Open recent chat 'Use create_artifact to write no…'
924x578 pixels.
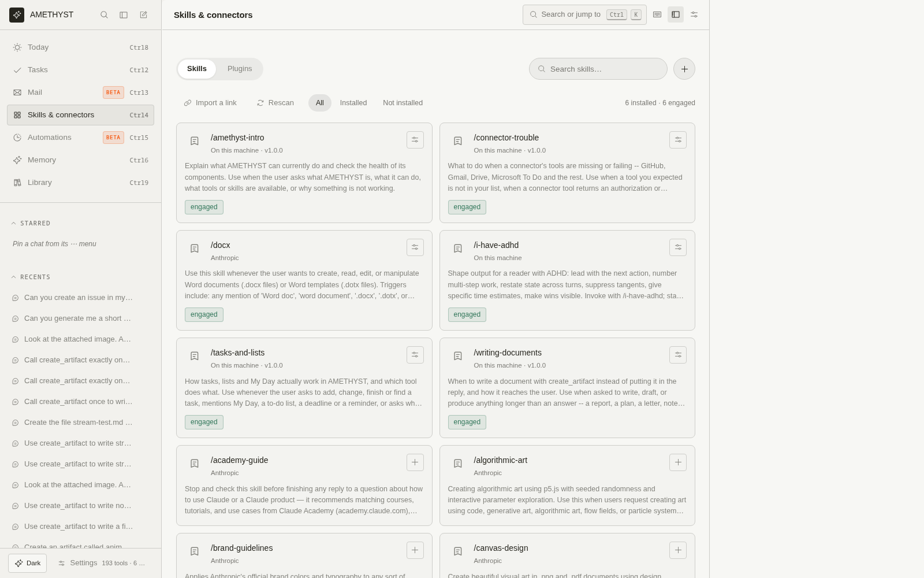point(79,506)
